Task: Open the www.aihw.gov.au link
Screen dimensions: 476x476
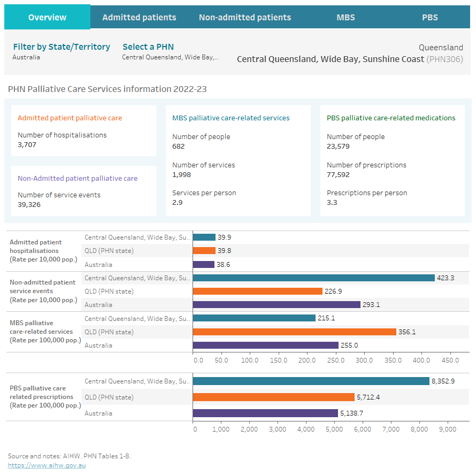Action: pyautogui.click(x=47, y=465)
